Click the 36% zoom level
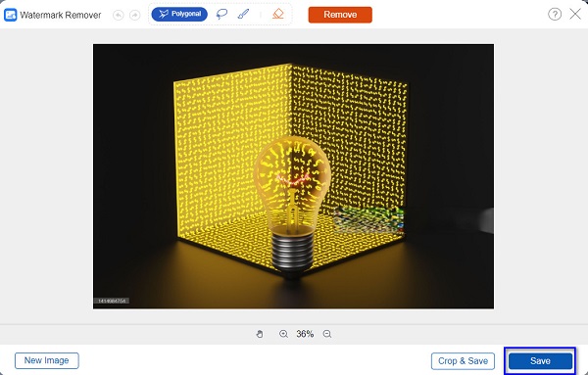Screen dimensions: 588x375 point(305,334)
